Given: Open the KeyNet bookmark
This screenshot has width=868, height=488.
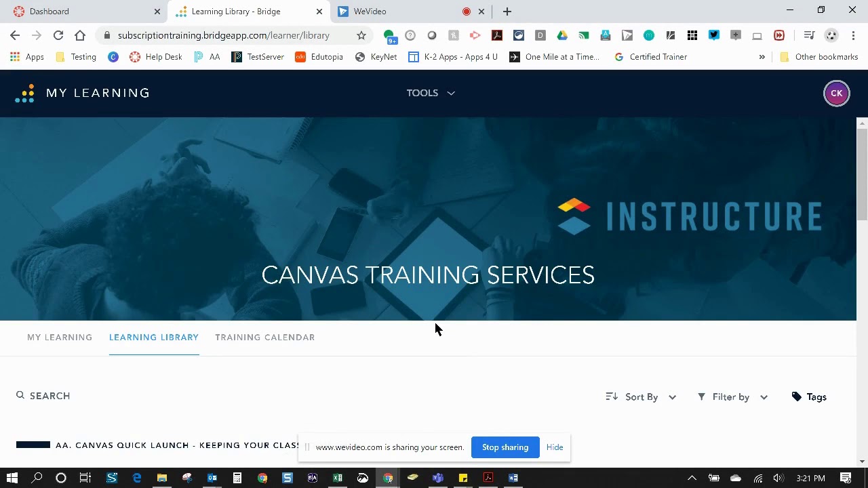Looking at the screenshot, I should click(376, 57).
